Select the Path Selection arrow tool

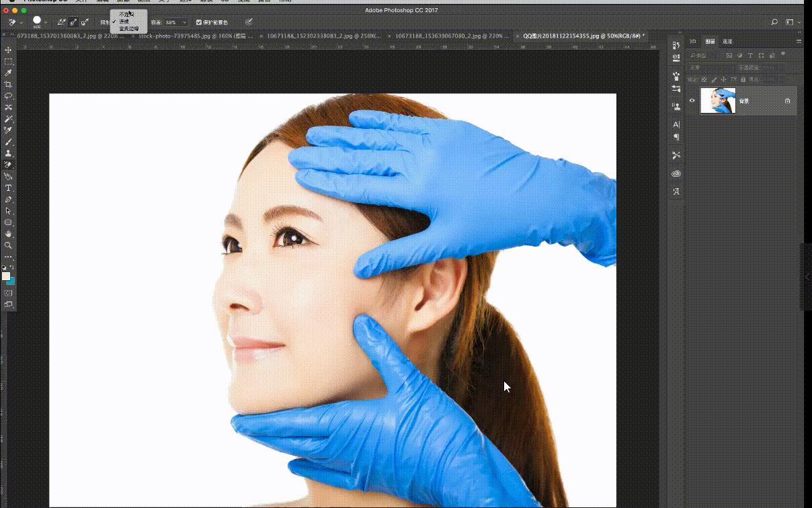pos(9,210)
